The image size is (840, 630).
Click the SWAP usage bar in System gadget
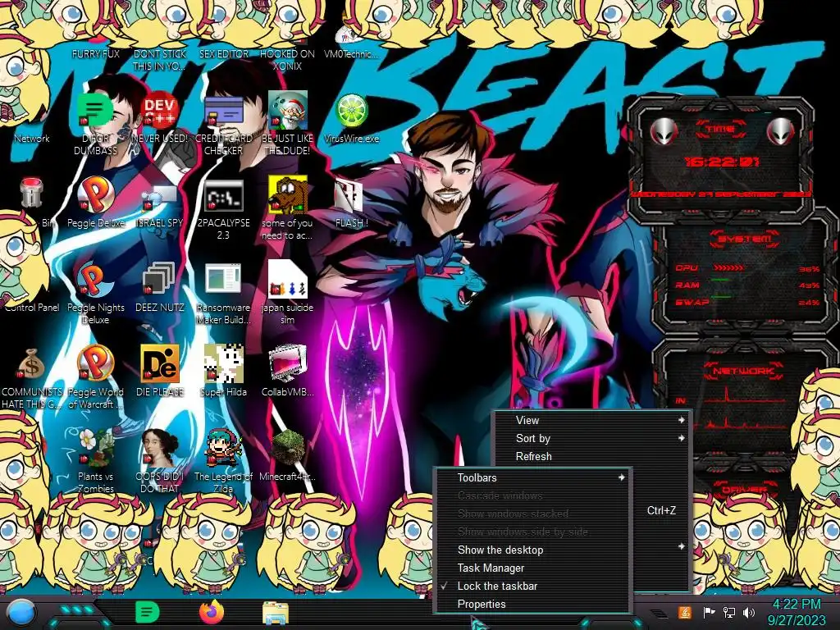[x=720, y=296]
